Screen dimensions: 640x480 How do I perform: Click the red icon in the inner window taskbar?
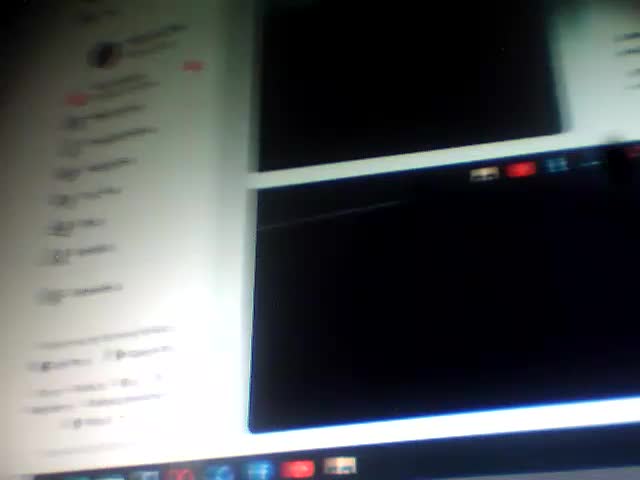coord(520,171)
